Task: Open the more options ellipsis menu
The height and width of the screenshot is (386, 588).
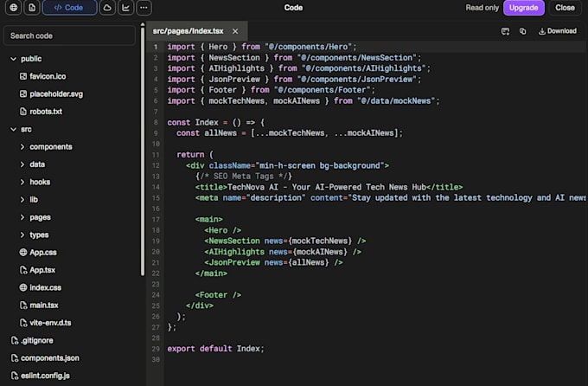Action: [x=144, y=8]
